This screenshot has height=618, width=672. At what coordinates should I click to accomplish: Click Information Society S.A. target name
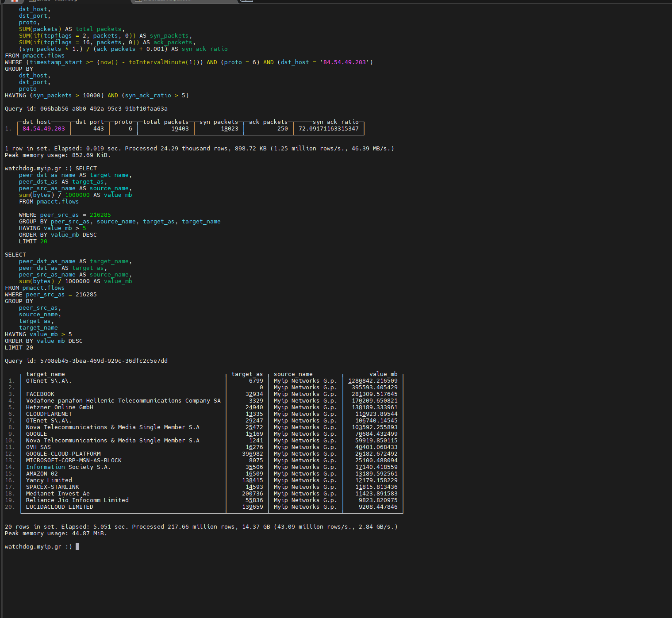tap(69, 467)
